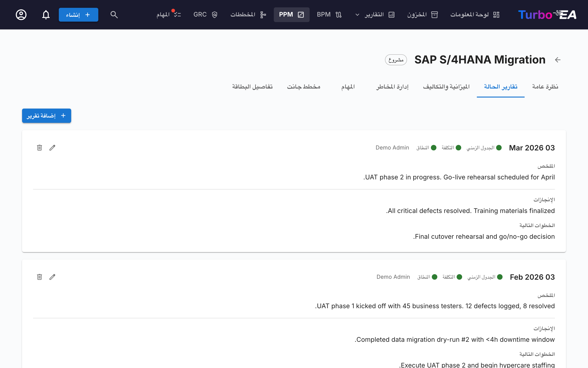Switch to the نظرة عامة overview tab
The image size is (588, 368).
[x=545, y=87]
